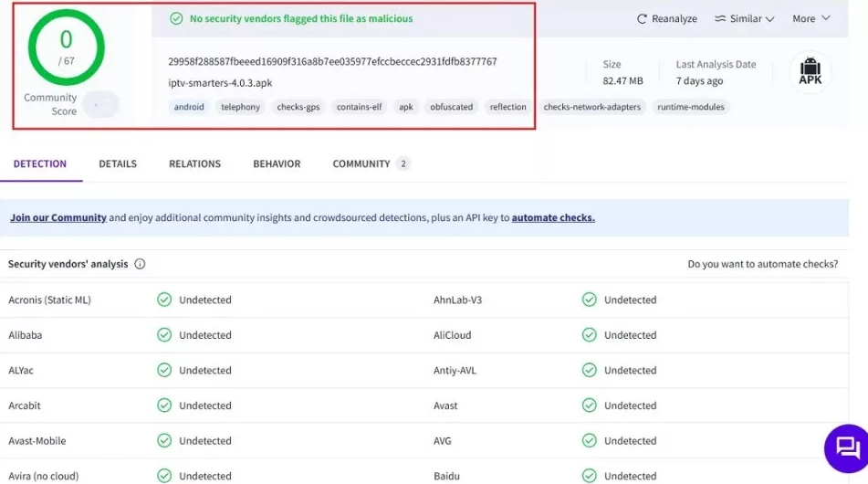Click the 7 days ago analysis date
This screenshot has width=868, height=484.
(x=699, y=81)
